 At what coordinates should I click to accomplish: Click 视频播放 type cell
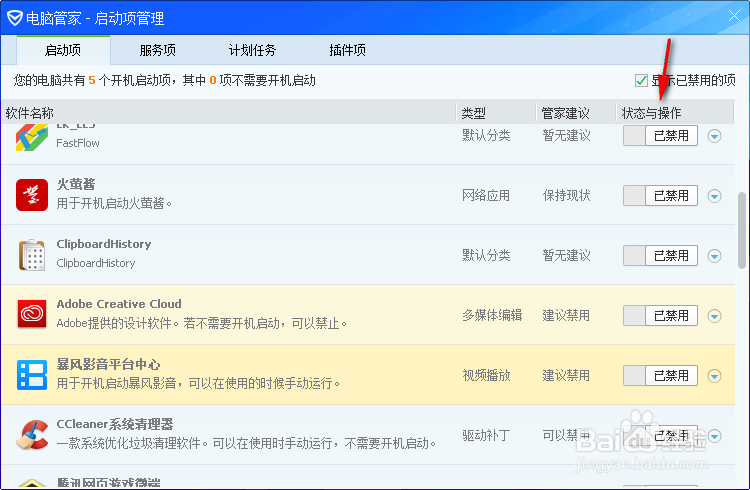tap(486, 375)
